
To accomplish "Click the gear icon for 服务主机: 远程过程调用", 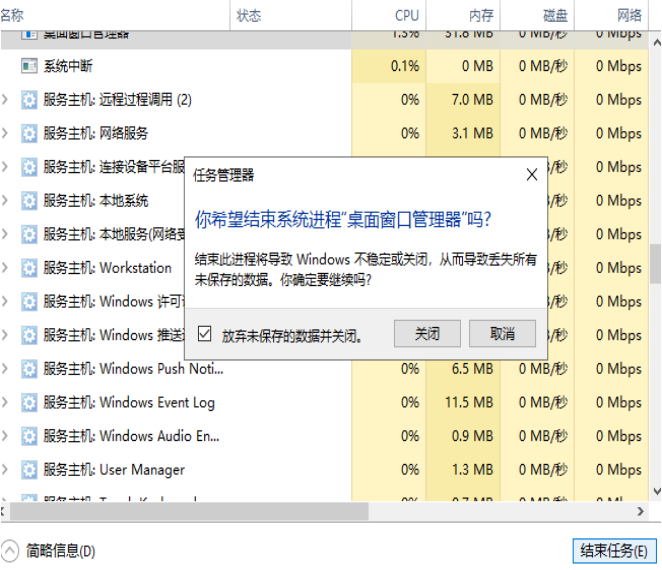I will click(x=29, y=100).
